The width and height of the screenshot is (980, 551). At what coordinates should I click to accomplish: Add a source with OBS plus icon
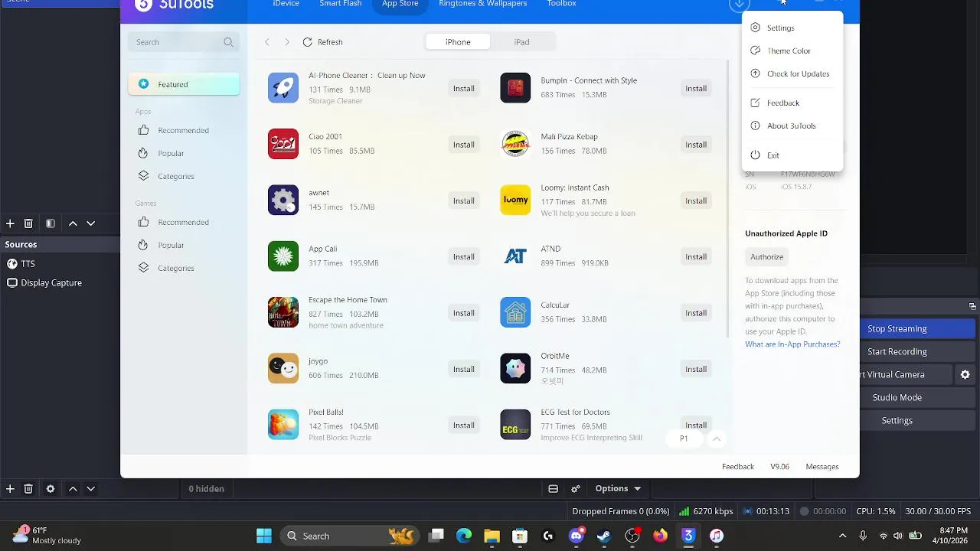tap(10, 488)
